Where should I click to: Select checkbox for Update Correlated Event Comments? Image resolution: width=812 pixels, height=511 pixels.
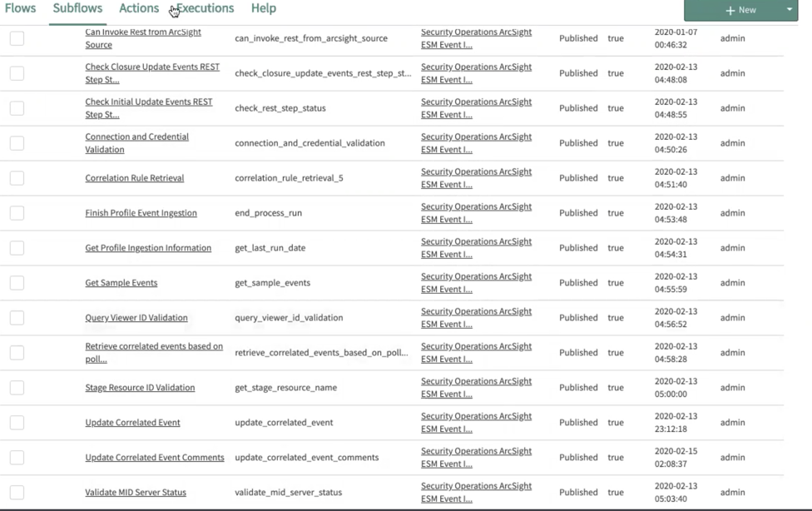17,457
